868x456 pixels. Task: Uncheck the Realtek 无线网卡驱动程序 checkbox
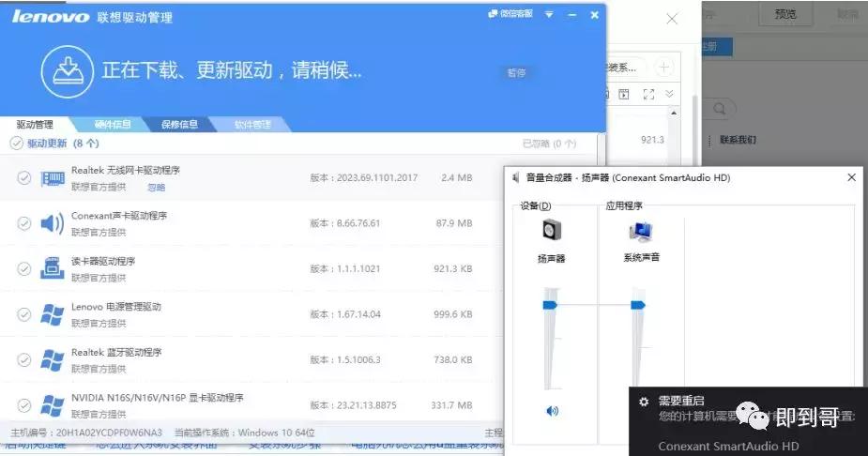pyautogui.click(x=23, y=177)
